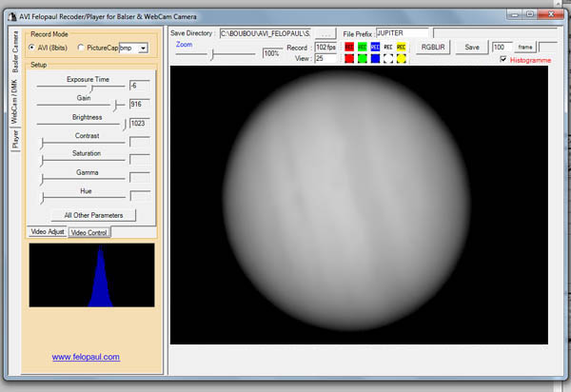
Task: Open the bmp picture format dropdown
Action: [x=143, y=48]
